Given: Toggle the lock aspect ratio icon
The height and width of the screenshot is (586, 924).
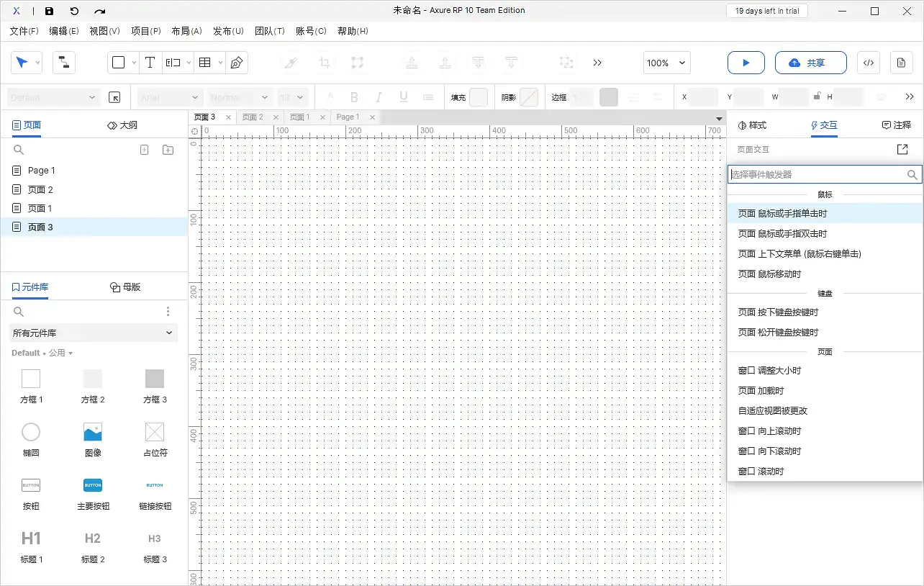Looking at the screenshot, I should (x=816, y=96).
